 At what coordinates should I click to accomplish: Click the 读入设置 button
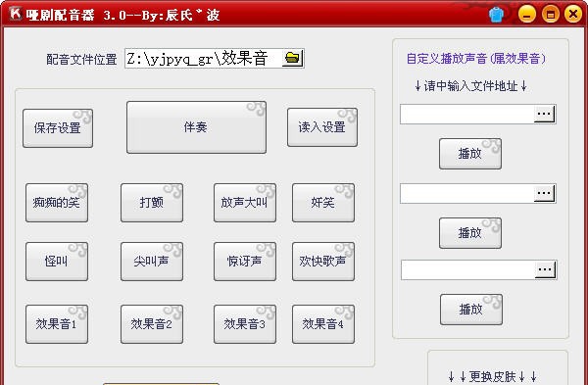(322, 127)
